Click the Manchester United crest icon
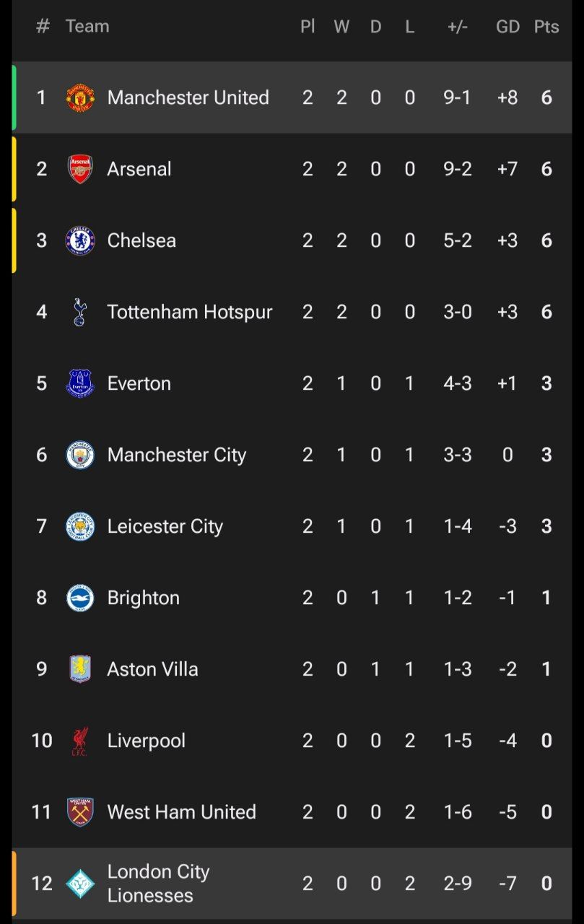 point(80,97)
